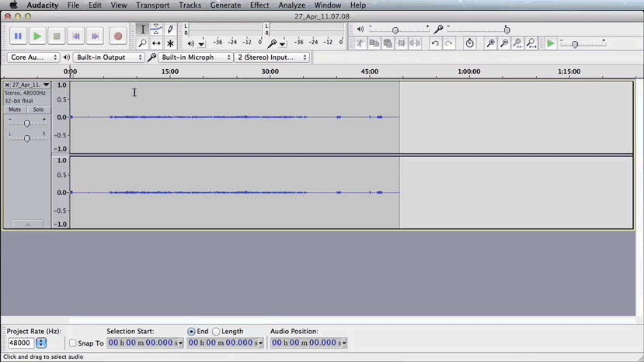Click the Undo arrow icon
The width and height of the screenshot is (644, 362).
tap(435, 44)
